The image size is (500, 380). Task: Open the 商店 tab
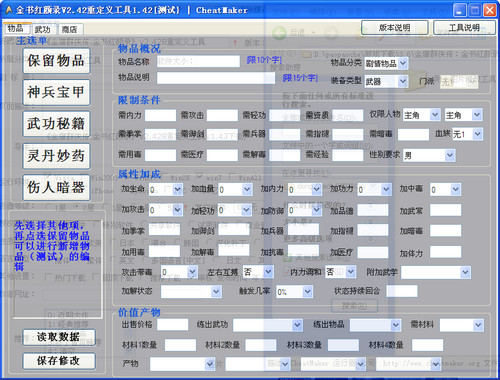[69, 30]
